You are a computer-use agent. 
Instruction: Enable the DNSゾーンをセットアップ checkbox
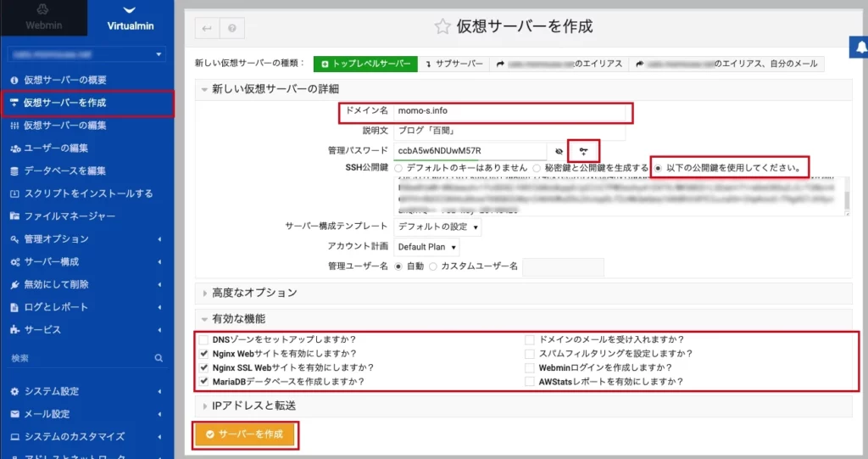click(203, 339)
